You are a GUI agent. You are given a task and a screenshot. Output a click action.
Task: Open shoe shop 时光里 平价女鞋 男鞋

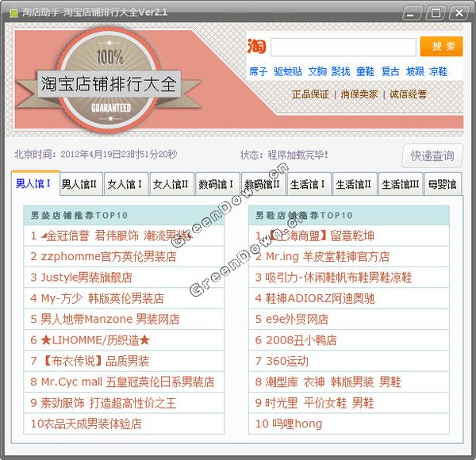tap(349, 403)
